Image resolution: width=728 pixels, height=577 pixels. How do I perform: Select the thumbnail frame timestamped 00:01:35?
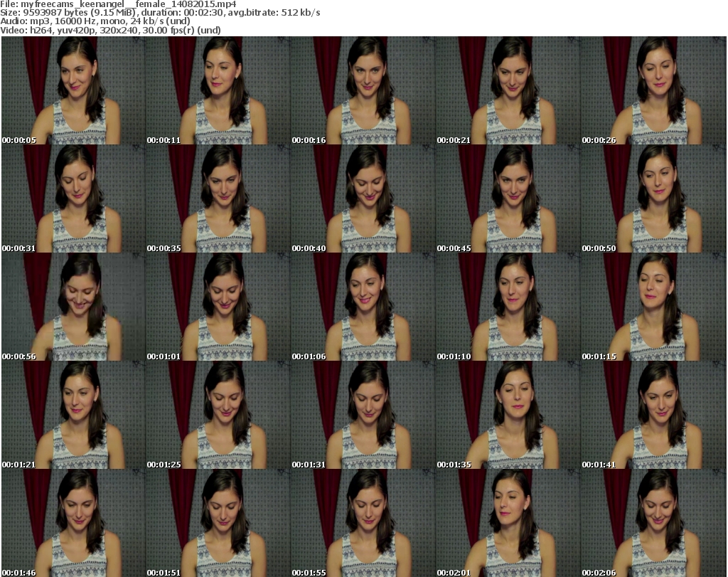point(508,415)
